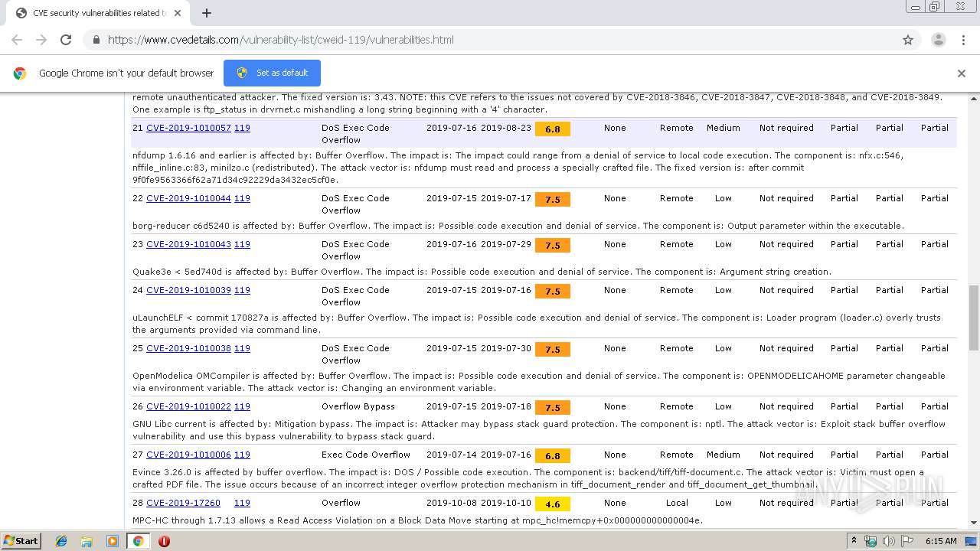Select 'Remote' access value for CVE-2019-1010039
Screen dimensions: 980x551
[677, 290]
